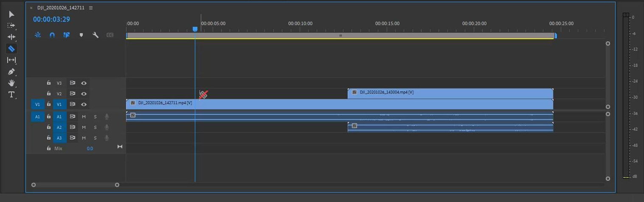Click the Mix track volume value 0.0

tap(90, 148)
